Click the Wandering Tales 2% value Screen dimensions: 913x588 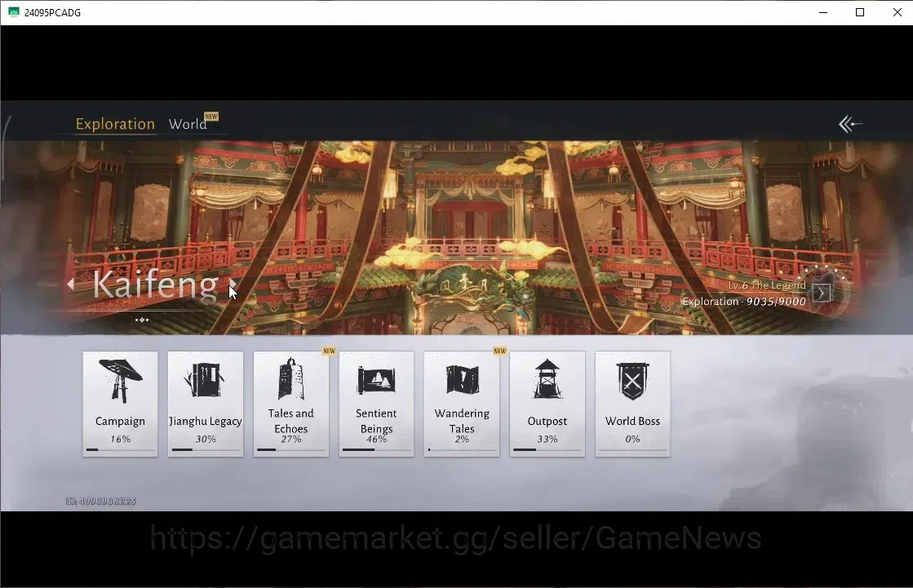click(x=462, y=439)
